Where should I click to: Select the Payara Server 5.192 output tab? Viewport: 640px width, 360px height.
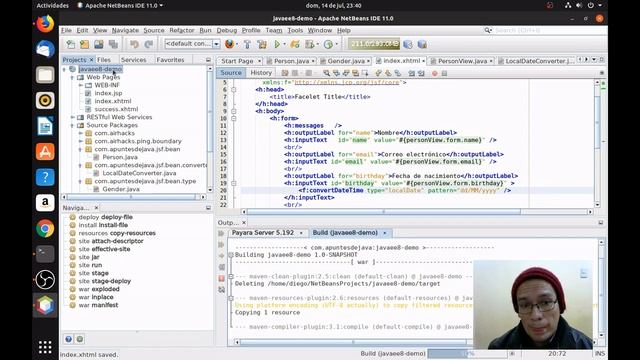pyautogui.click(x=262, y=233)
